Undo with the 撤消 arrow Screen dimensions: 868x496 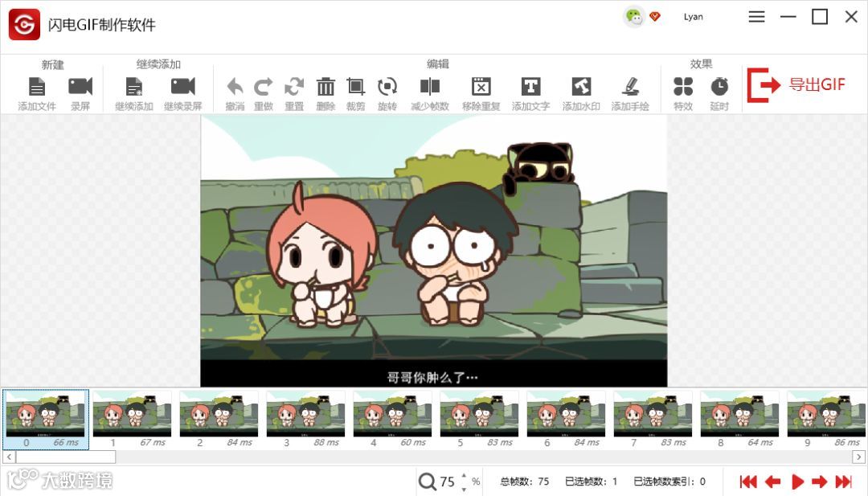(x=235, y=87)
